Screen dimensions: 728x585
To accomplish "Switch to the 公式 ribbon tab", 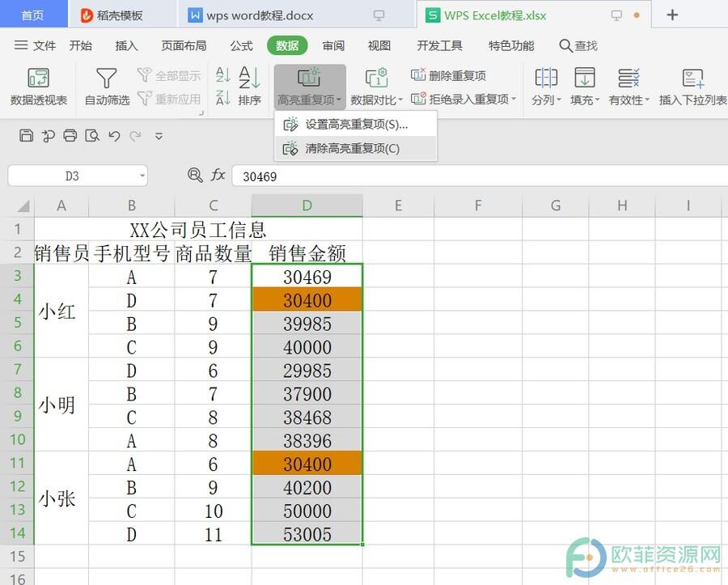I will tap(241, 45).
